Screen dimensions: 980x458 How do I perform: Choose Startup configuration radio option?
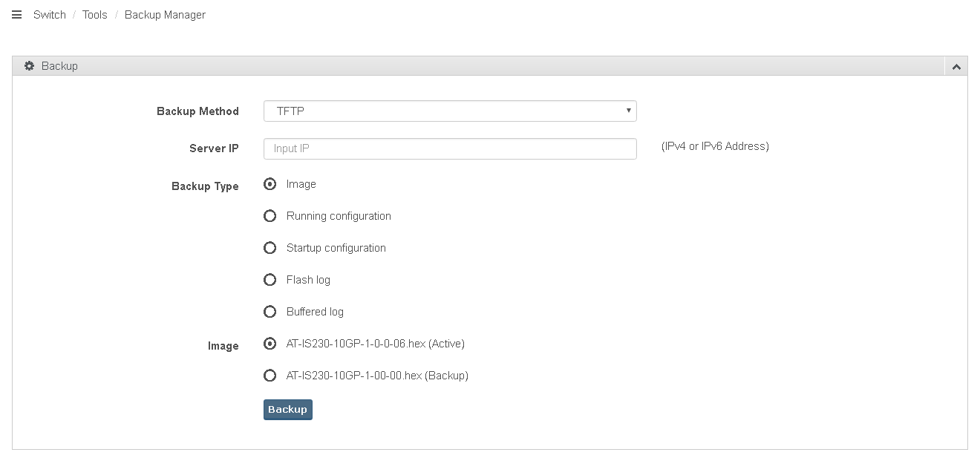point(270,248)
